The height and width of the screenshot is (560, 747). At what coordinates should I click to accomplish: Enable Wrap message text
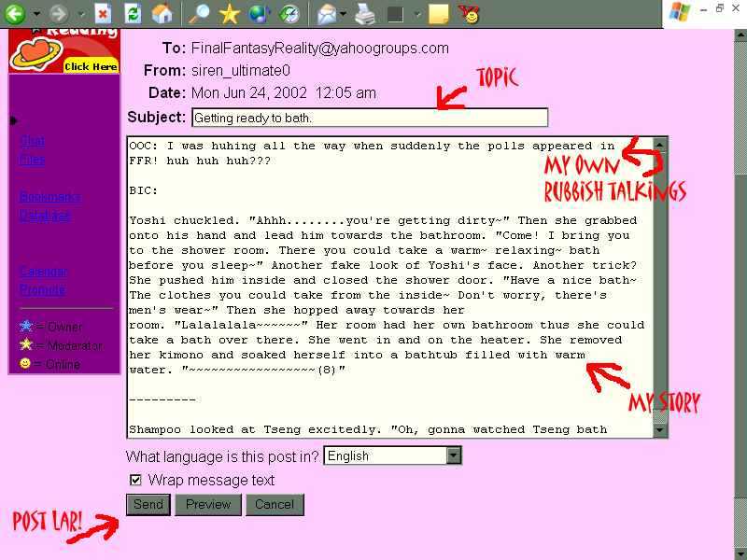[135, 480]
